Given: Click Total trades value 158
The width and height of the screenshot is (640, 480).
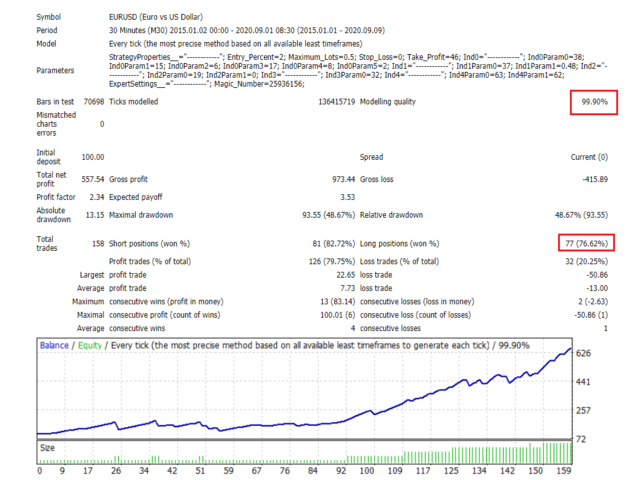Looking at the screenshot, I should pos(98,244).
